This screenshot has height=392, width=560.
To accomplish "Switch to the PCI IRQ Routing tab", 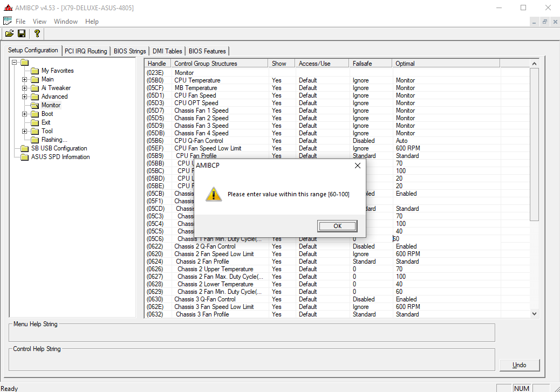I will 86,51.
